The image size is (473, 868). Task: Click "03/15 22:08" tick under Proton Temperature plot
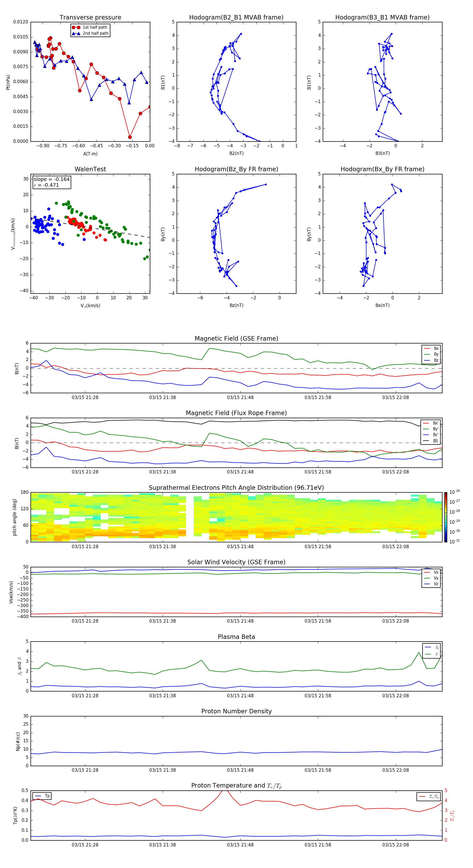(x=395, y=845)
